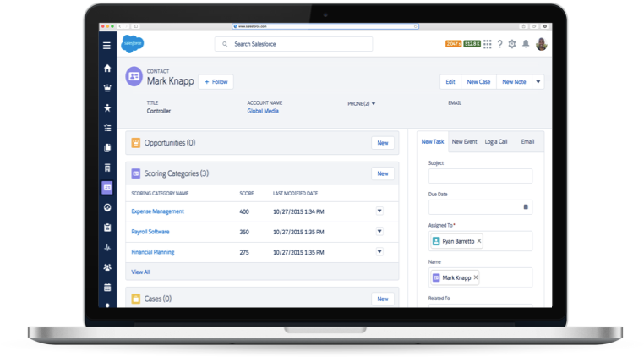Open row menu for Expense Management
Image resolution: width=644 pixels, height=357 pixels.
tap(379, 211)
